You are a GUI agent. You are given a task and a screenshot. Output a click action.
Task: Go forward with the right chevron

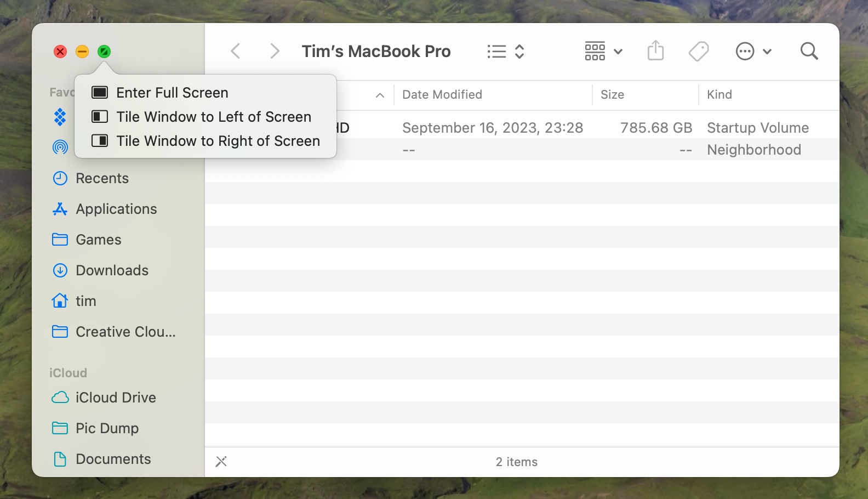[275, 52]
